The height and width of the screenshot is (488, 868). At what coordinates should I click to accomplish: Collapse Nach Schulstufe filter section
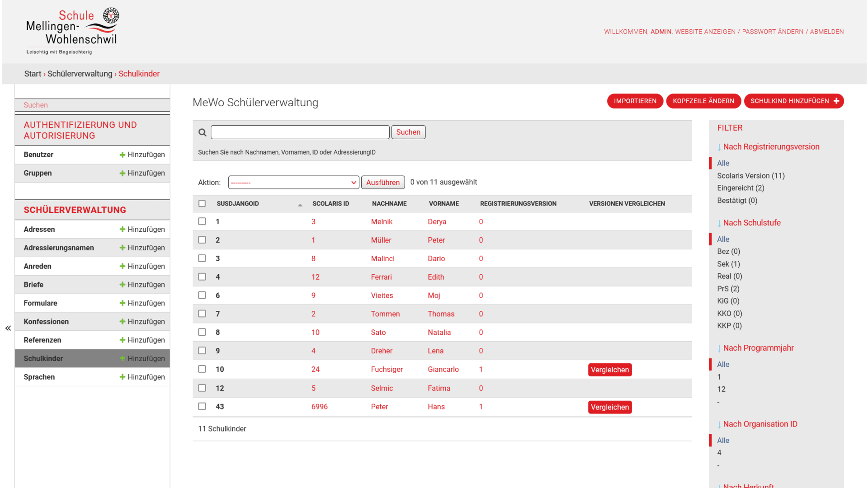[x=749, y=223]
